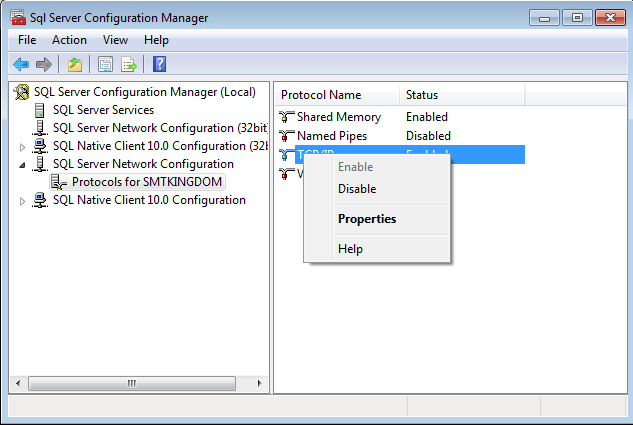This screenshot has height=425, width=633.
Task: Click the Named Pipes protocol icon
Action: (x=287, y=136)
